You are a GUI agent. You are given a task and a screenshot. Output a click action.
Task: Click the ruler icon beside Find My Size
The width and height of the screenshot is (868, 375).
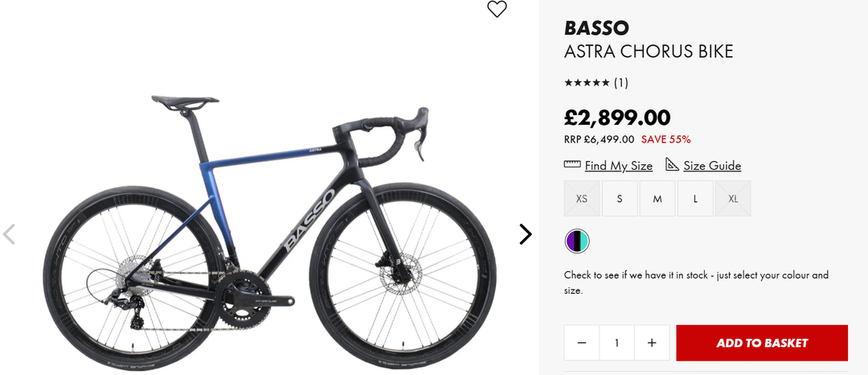[x=572, y=165]
